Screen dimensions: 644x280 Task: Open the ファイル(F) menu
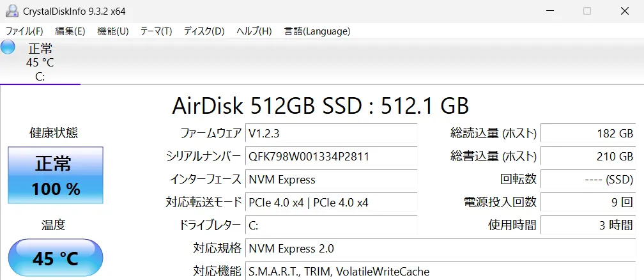(24, 31)
